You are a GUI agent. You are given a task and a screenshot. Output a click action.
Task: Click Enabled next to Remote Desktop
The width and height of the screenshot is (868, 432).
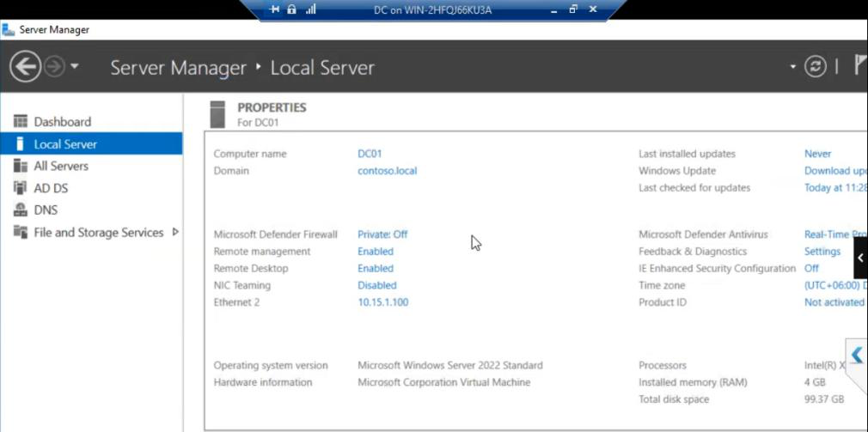tap(376, 269)
